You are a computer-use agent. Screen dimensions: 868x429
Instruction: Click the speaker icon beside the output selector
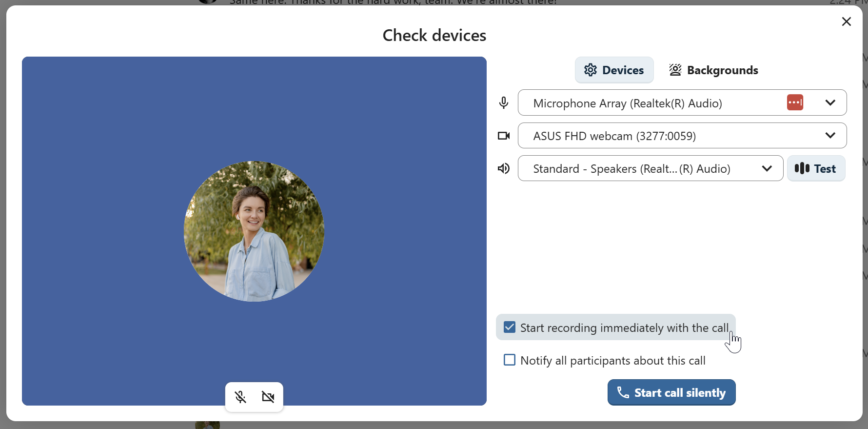click(504, 168)
